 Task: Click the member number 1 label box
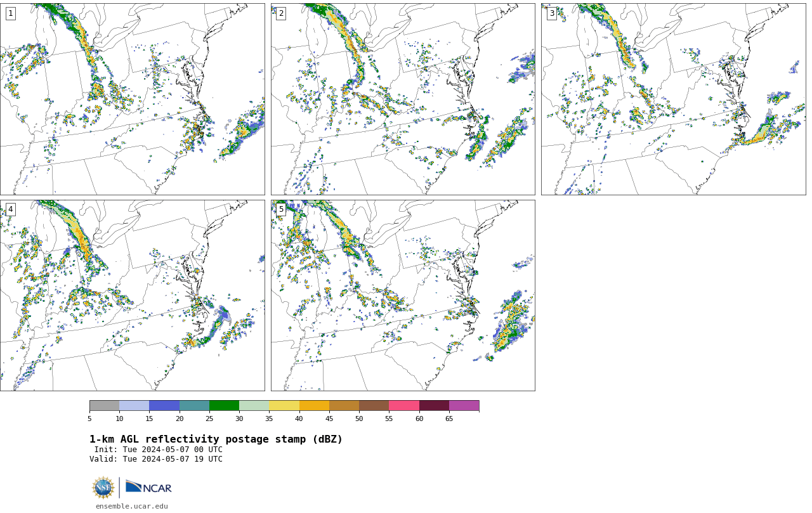10,13
